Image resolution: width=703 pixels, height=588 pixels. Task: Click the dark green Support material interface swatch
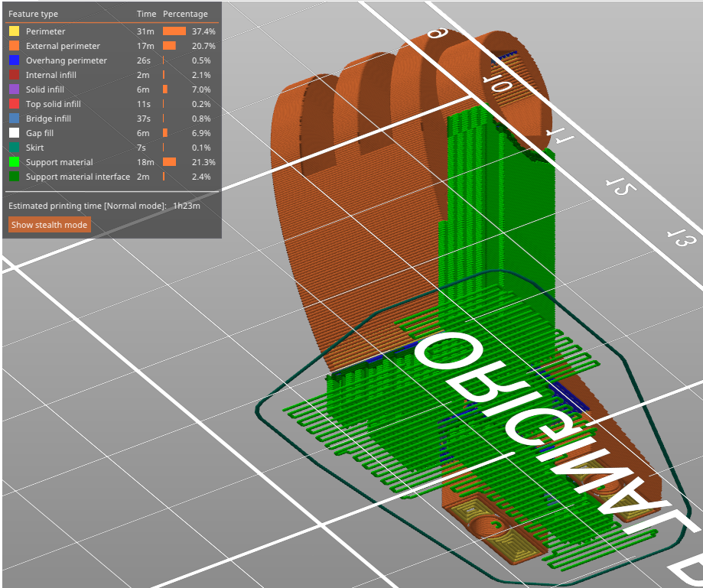[14, 177]
